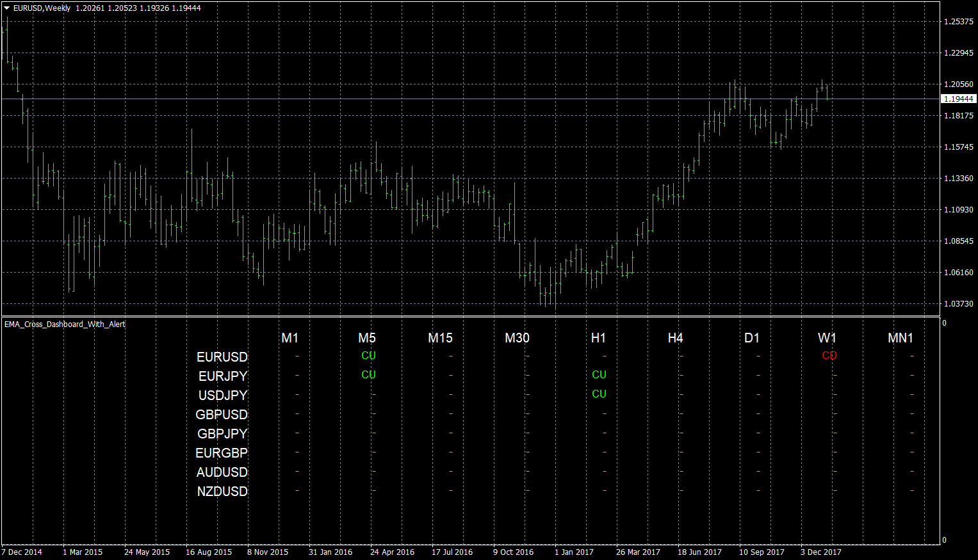Viewport: 978px width, 560px height.
Task: Click the 1.15745 price axis label
Action: 958,147
